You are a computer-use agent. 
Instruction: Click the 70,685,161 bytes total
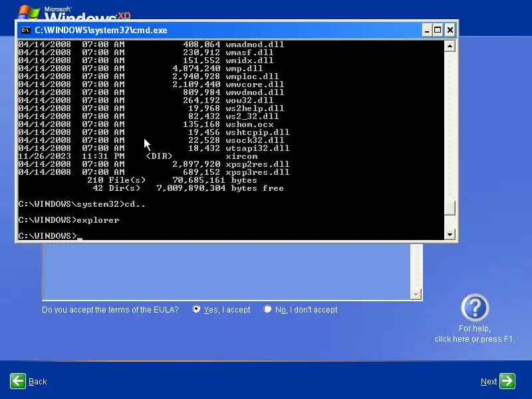215,180
